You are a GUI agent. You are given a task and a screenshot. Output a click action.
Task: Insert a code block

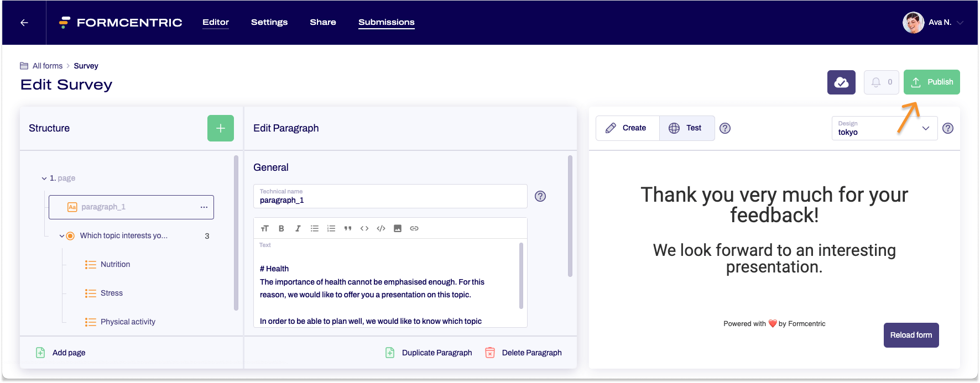(381, 228)
